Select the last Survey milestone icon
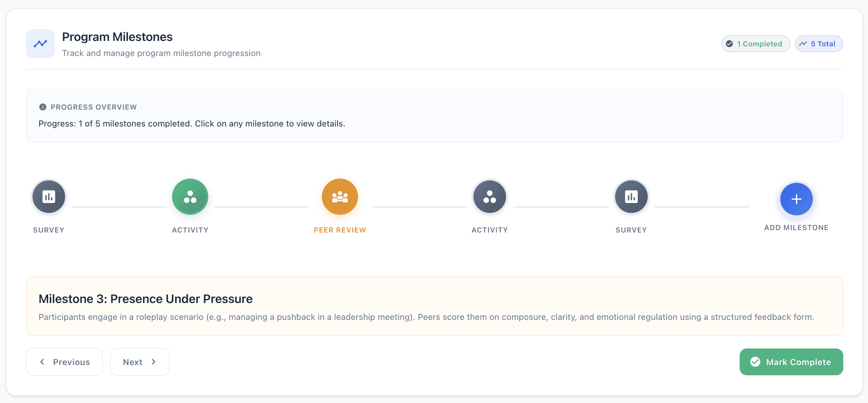Viewport: 868px width, 403px height. click(631, 197)
